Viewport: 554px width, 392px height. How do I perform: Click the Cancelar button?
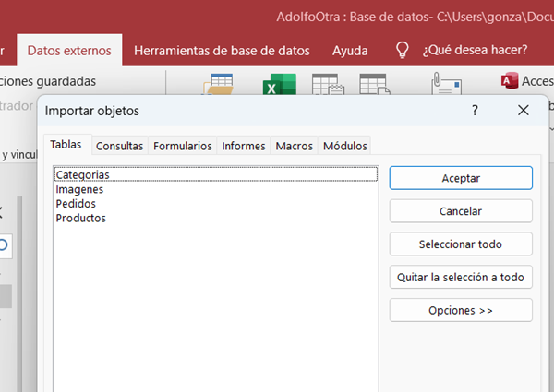point(461,211)
